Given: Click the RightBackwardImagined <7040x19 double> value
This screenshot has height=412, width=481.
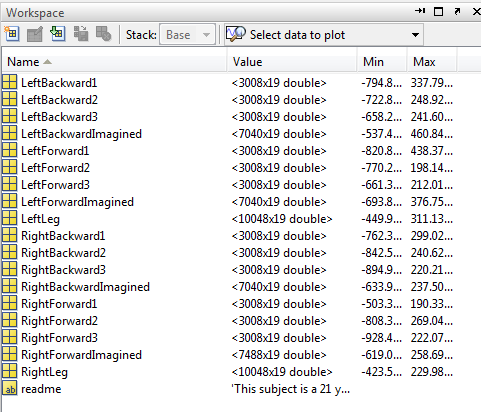Looking at the screenshot, I should pyautogui.click(x=279, y=287).
